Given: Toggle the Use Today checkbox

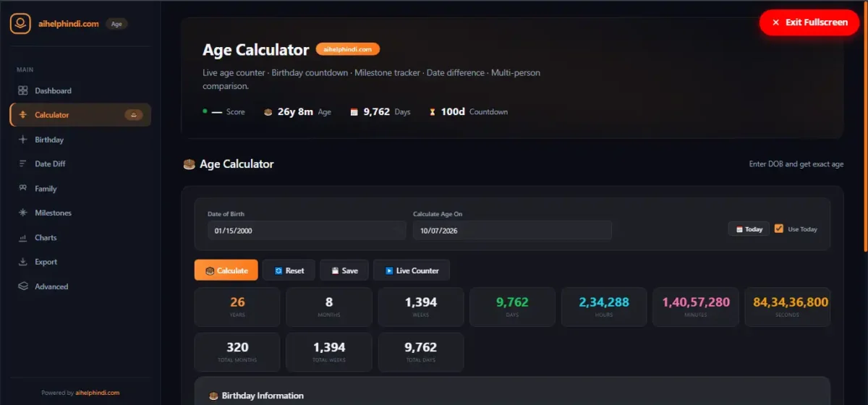Looking at the screenshot, I should 779,229.
